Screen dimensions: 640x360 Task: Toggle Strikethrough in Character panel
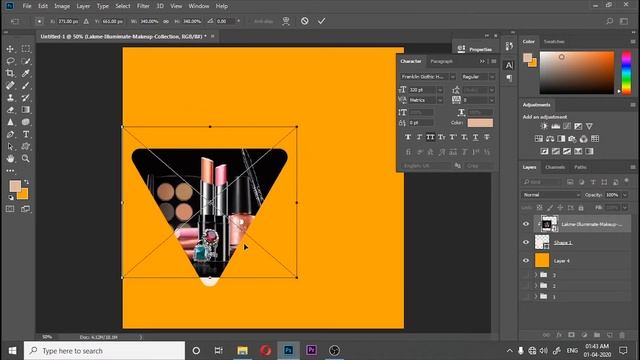(487, 138)
